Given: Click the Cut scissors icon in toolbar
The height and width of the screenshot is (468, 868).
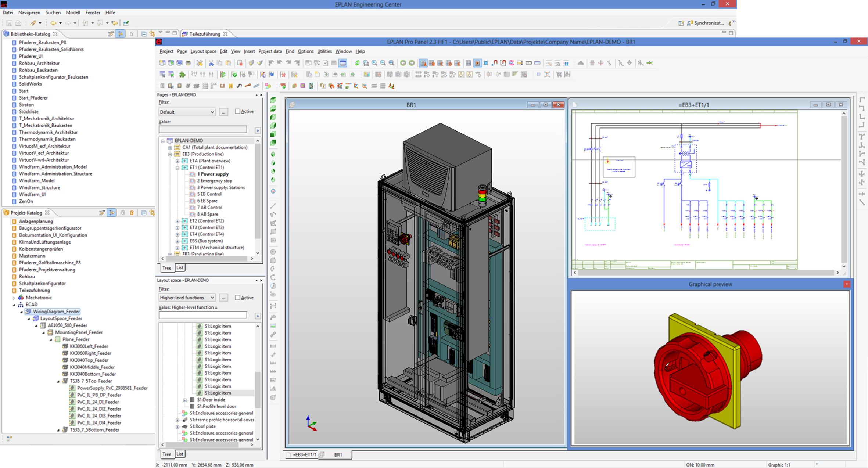Looking at the screenshot, I should (x=211, y=63).
